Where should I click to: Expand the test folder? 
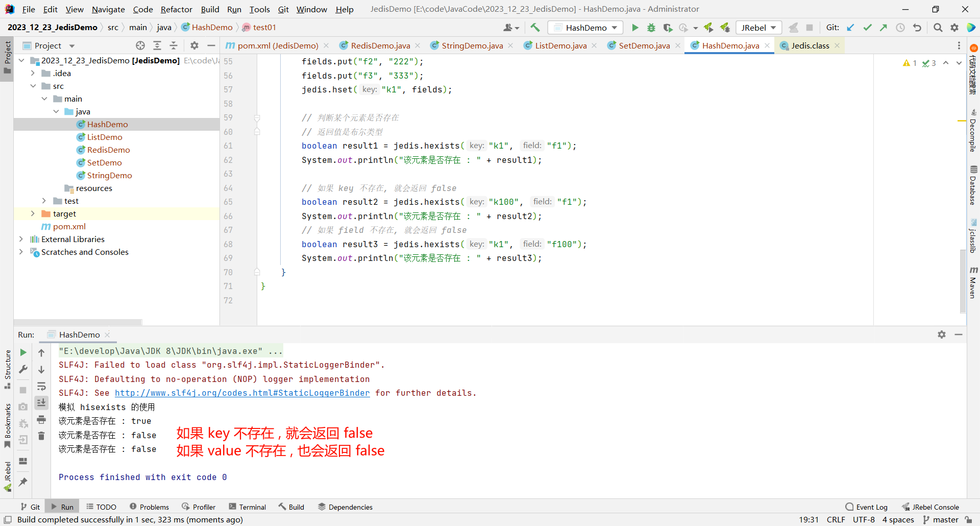coord(44,201)
